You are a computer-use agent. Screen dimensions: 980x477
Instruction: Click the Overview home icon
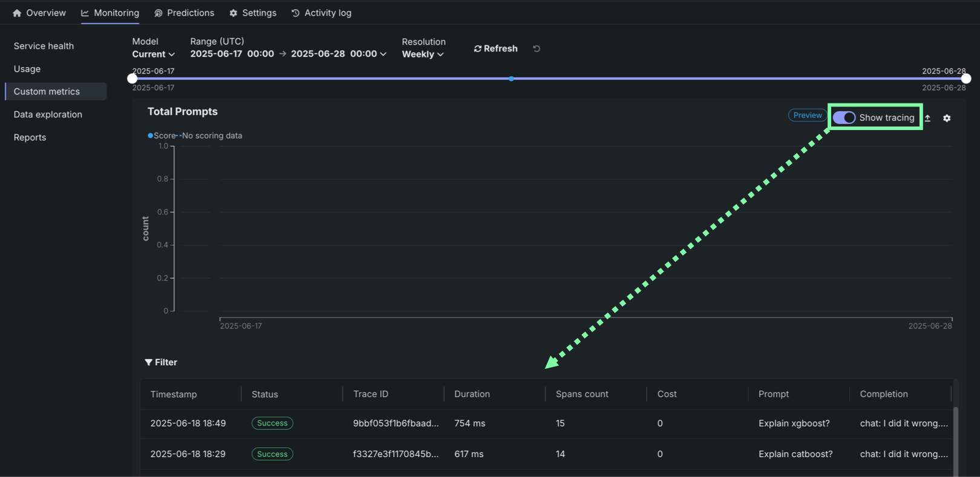point(17,13)
